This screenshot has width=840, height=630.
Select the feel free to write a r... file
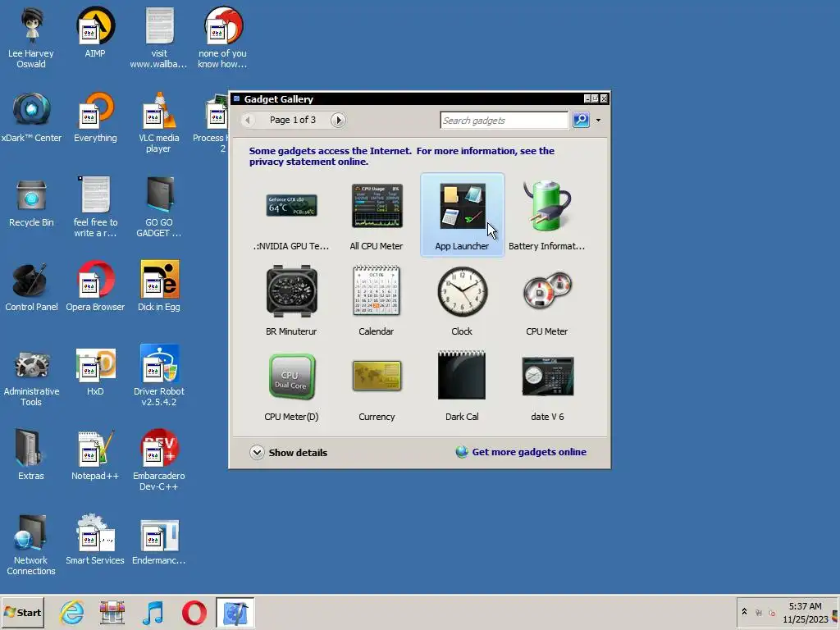95,208
